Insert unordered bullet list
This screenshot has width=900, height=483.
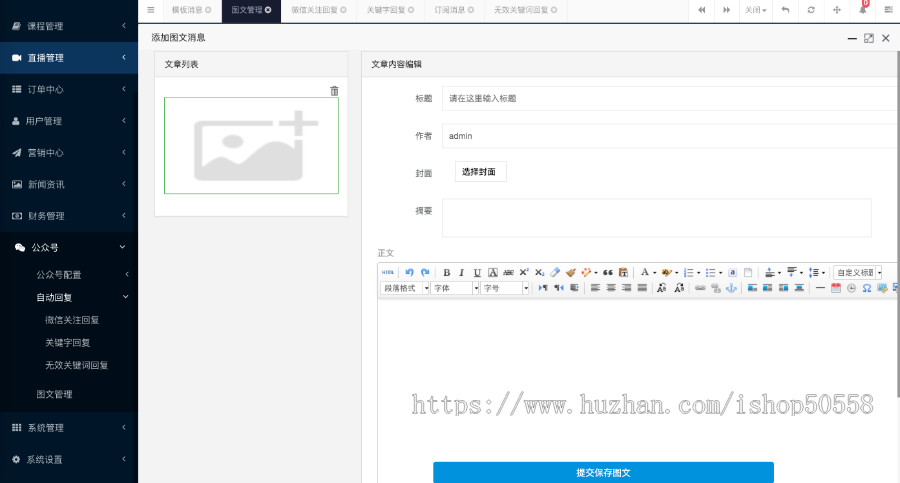711,272
